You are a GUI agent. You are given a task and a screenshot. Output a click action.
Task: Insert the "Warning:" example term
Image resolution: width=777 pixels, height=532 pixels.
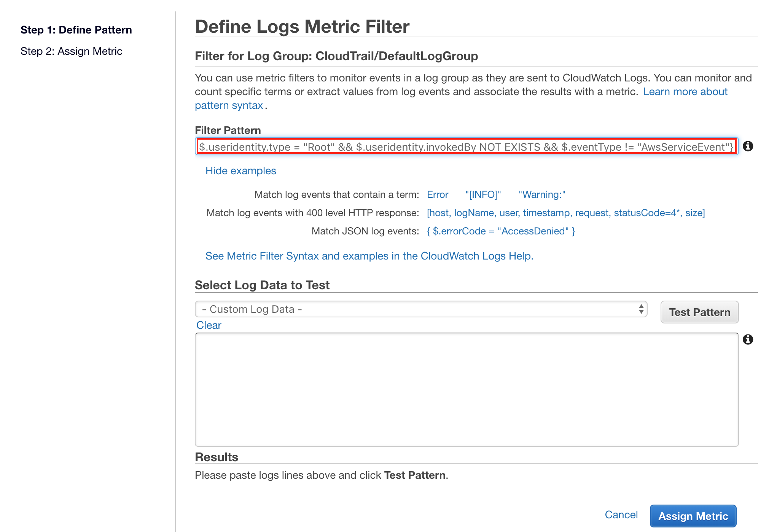(542, 195)
